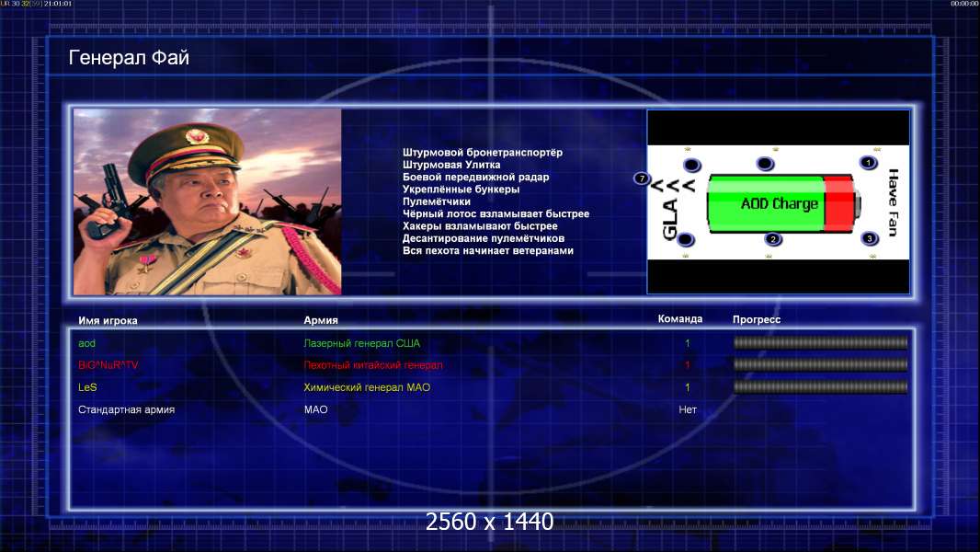The image size is (980, 552).
Task: Click the GLA label on the map
Action: click(669, 220)
